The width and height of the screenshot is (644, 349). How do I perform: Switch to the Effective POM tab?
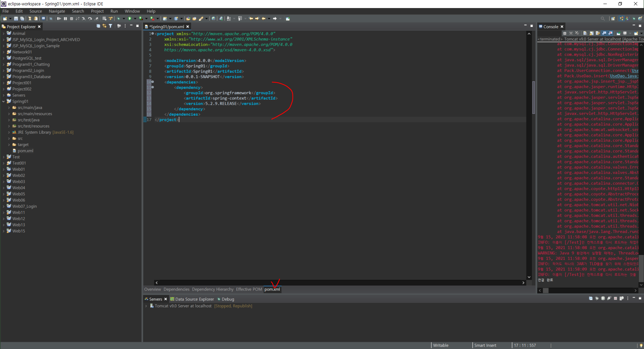pos(249,289)
